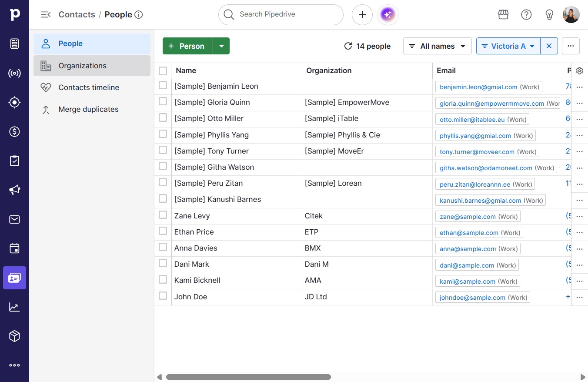Image resolution: width=588 pixels, height=382 pixels.
Task: Open Merge duplicates menu item
Action: 92,109
